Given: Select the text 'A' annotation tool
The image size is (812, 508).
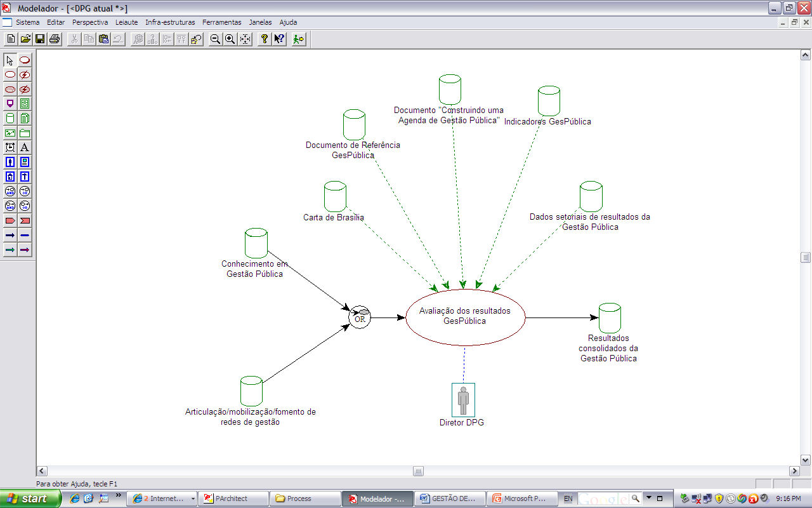Looking at the screenshot, I should tap(25, 148).
